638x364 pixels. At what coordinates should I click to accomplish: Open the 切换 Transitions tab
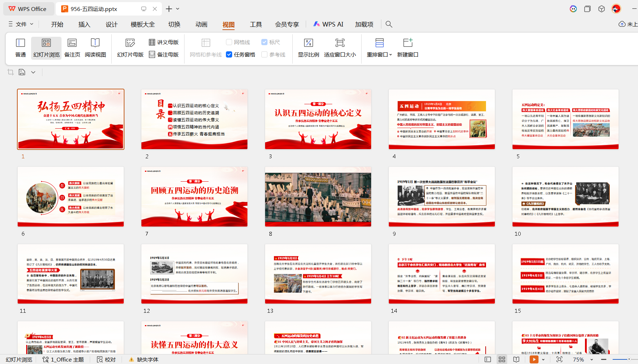(174, 24)
